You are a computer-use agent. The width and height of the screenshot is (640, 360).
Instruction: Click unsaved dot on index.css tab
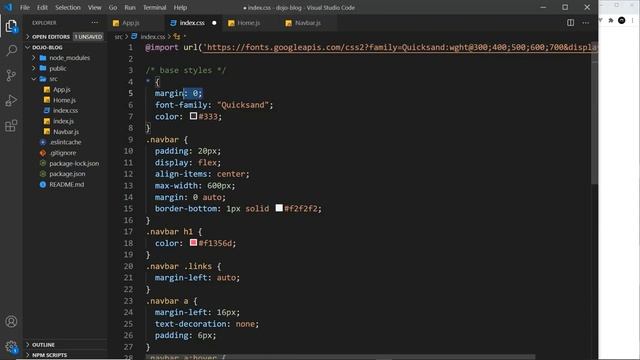214,23
